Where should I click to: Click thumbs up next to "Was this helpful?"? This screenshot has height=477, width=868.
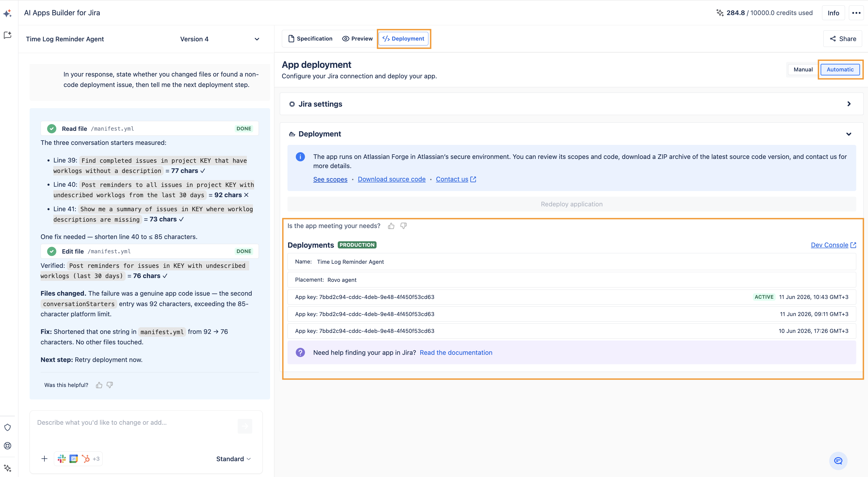click(99, 385)
